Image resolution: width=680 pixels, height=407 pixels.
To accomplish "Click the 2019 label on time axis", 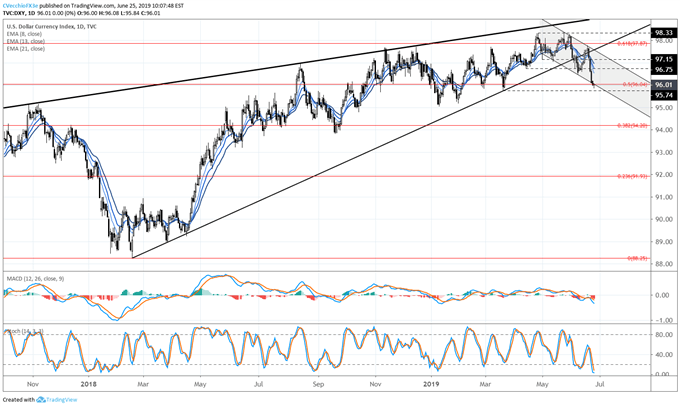I will tap(431, 384).
